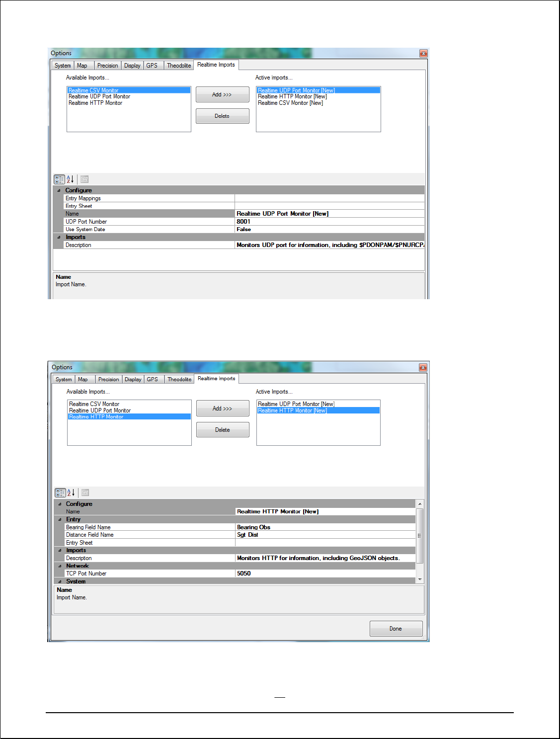Collapse System section in lower window
This screenshot has width=560, height=739.
click(x=60, y=581)
